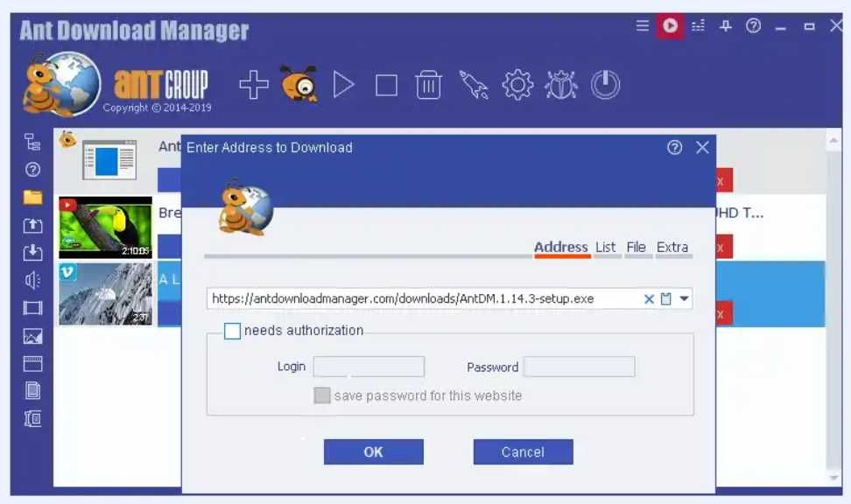Switch to the Address tab

tap(561, 248)
